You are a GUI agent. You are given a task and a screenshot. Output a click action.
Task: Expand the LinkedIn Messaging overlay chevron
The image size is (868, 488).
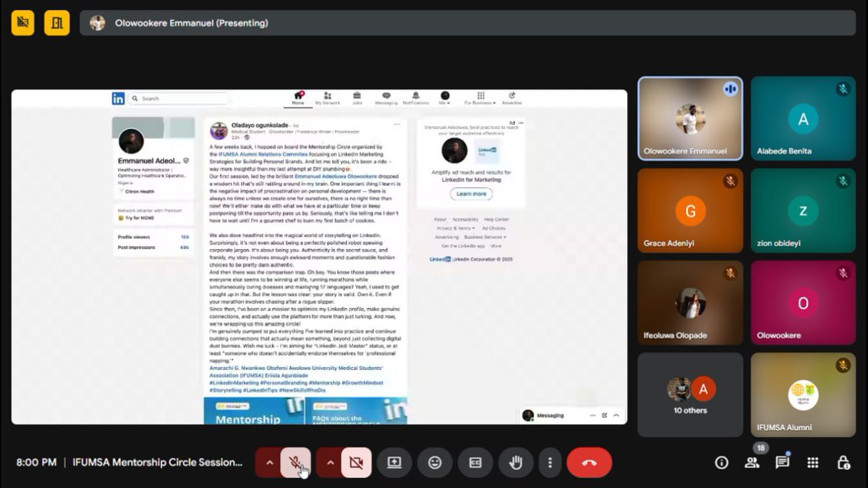(x=616, y=416)
